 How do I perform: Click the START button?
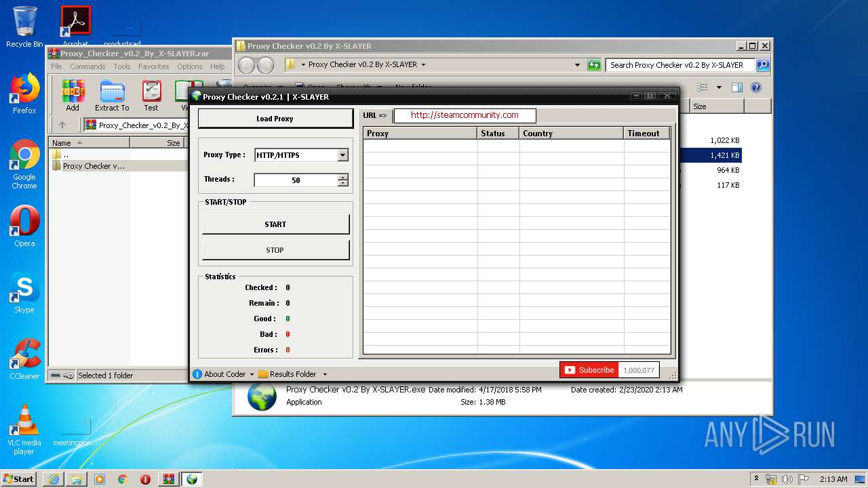pos(275,224)
